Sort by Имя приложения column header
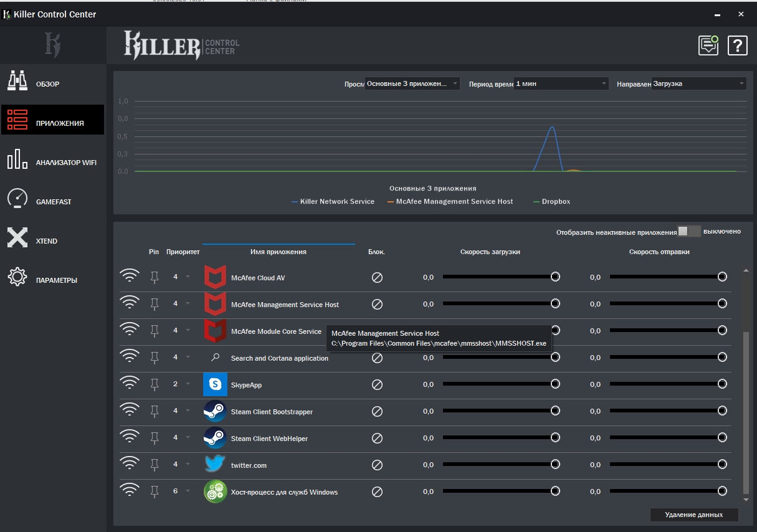The image size is (757, 532). [279, 252]
